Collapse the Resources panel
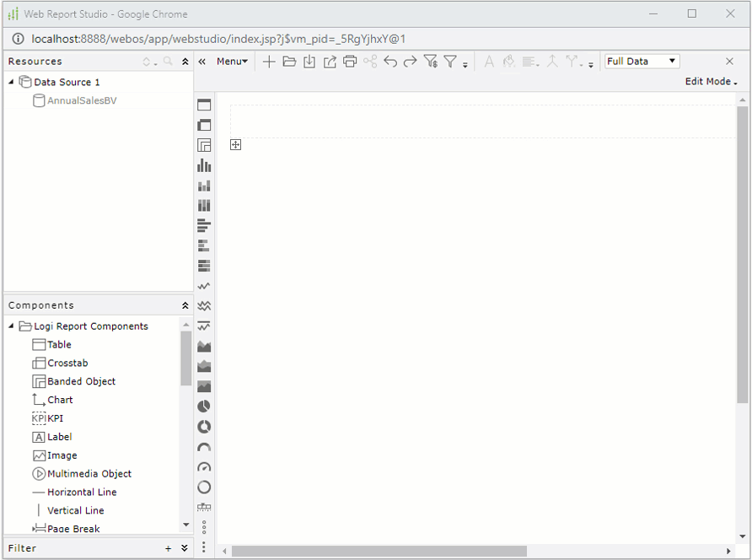752x560 pixels. coord(184,61)
